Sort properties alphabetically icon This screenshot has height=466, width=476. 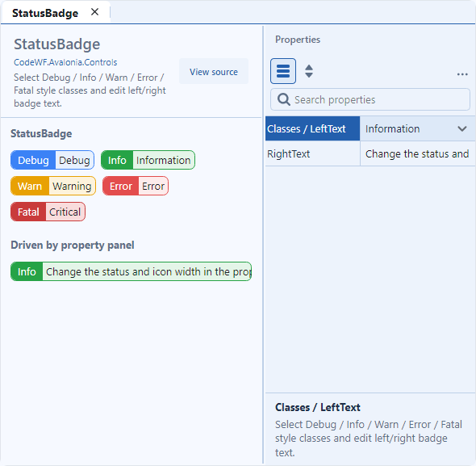pos(309,71)
